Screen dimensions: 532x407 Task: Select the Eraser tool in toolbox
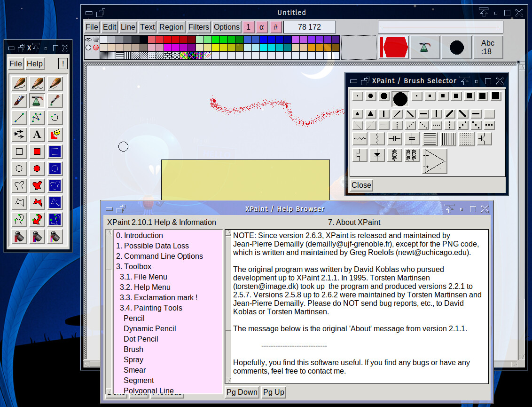55,135
